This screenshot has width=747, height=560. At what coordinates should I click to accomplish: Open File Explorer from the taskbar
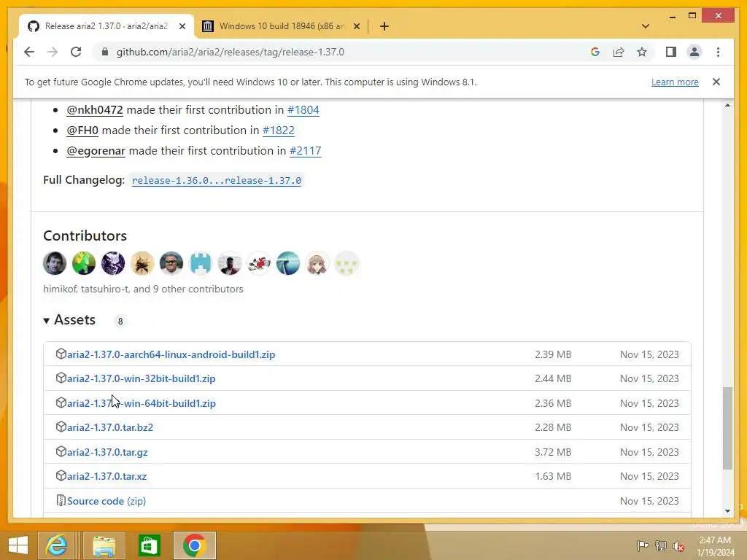click(104, 545)
